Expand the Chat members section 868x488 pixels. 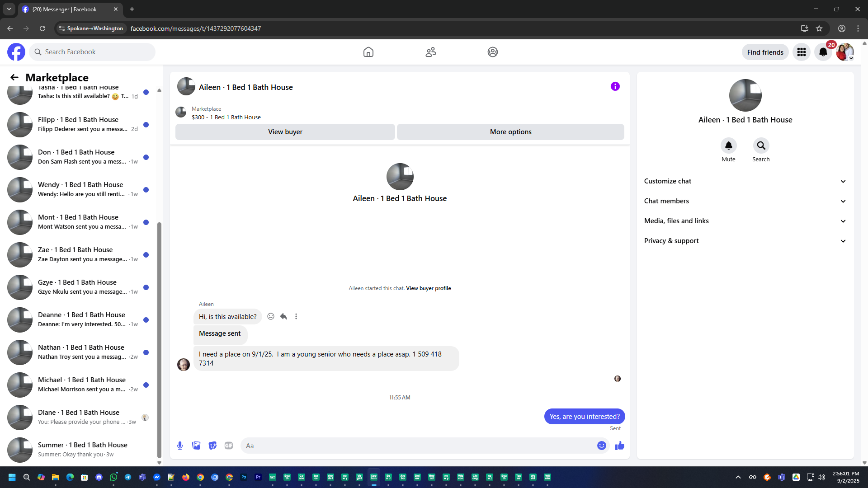click(745, 201)
